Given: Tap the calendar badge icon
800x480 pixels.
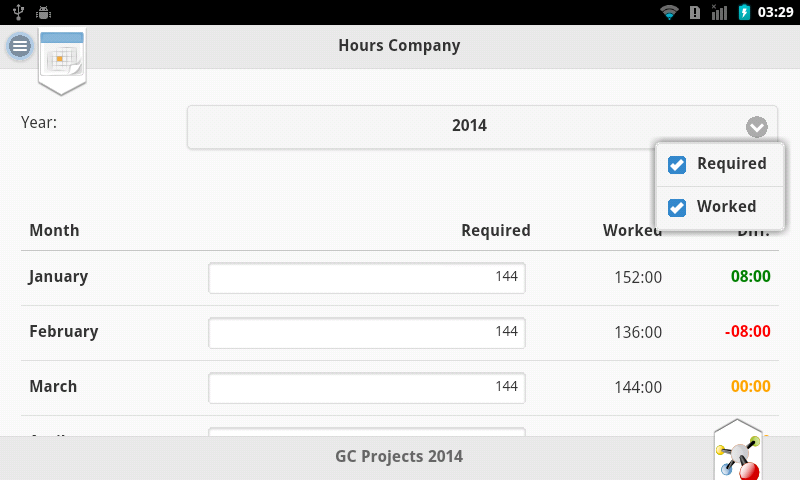Looking at the screenshot, I should (x=62, y=60).
